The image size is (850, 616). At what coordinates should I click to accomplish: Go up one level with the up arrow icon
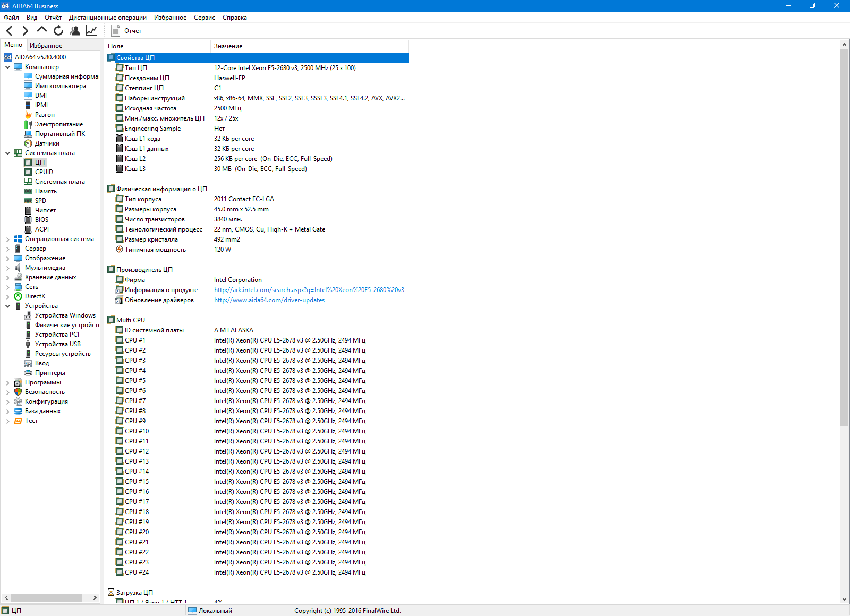click(41, 30)
